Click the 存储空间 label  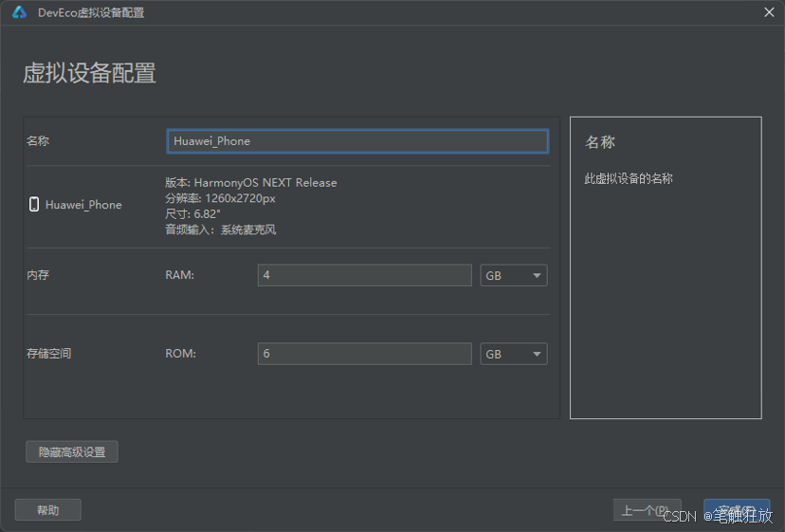click(x=49, y=354)
